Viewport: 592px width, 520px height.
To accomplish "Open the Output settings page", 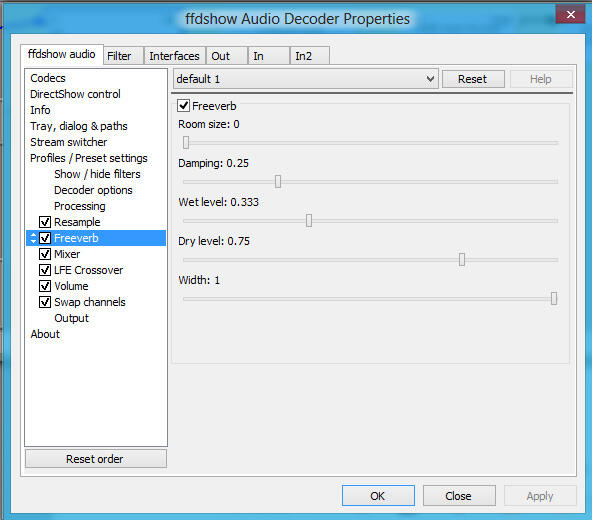I will point(72,318).
